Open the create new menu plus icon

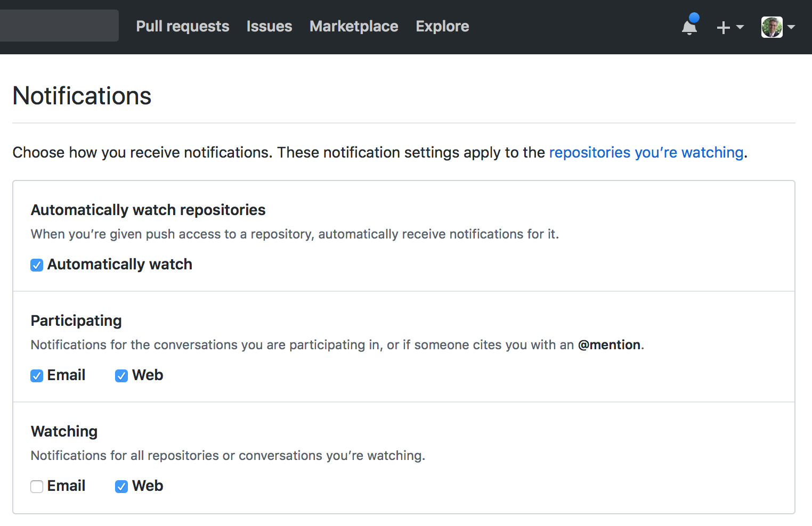[x=723, y=27]
